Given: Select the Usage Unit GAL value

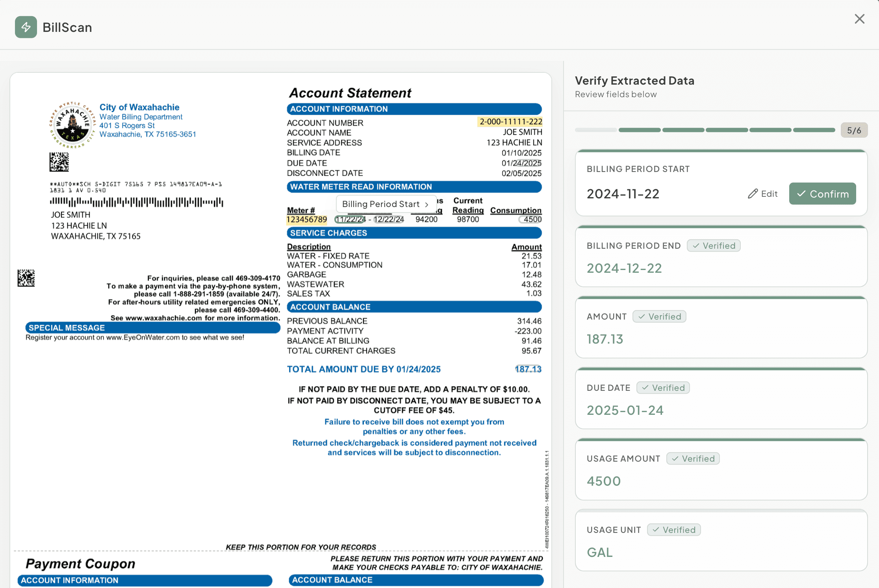Looking at the screenshot, I should click(x=599, y=552).
